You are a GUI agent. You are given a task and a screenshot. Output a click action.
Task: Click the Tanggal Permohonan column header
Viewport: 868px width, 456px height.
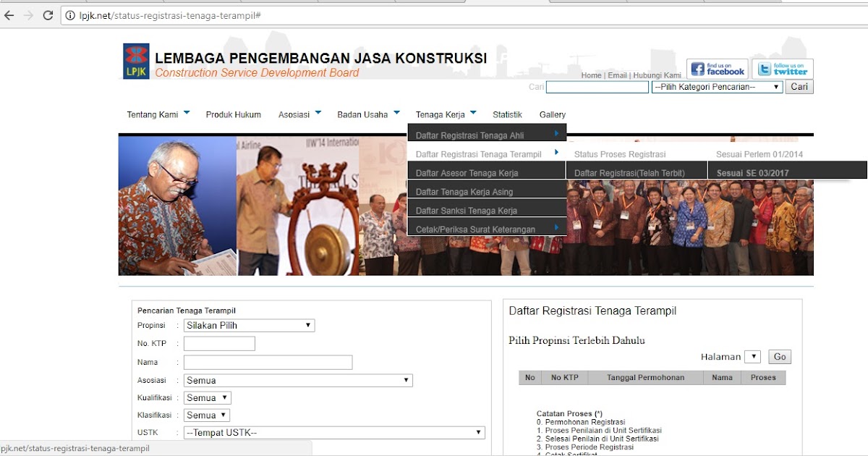point(645,377)
